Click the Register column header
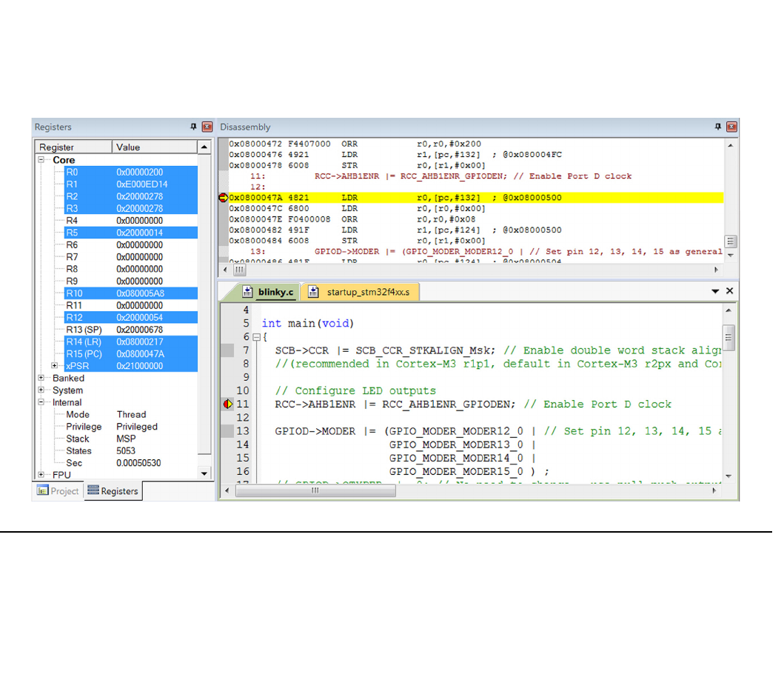This screenshot has width=784, height=686. (73, 147)
